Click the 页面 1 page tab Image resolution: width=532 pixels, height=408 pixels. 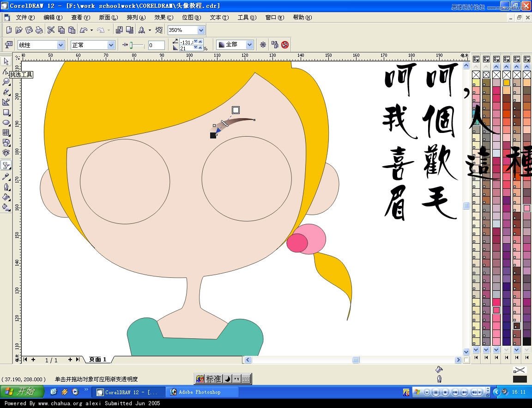[x=97, y=359]
